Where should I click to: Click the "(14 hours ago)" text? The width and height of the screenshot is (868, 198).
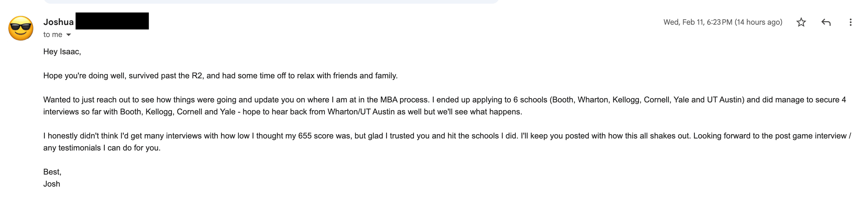pyautogui.click(x=758, y=22)
